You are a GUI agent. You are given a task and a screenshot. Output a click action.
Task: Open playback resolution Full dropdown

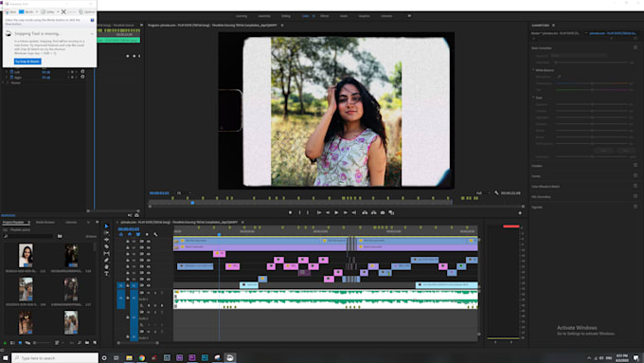pos(483,192)
